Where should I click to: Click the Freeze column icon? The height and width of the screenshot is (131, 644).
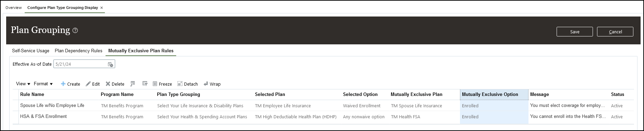(x=155, y=84)
